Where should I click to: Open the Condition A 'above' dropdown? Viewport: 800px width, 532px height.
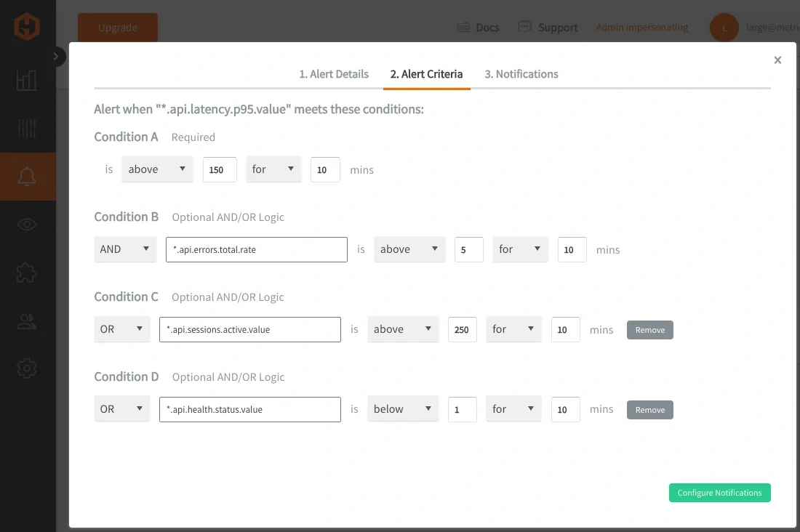[x=157, y=169]
